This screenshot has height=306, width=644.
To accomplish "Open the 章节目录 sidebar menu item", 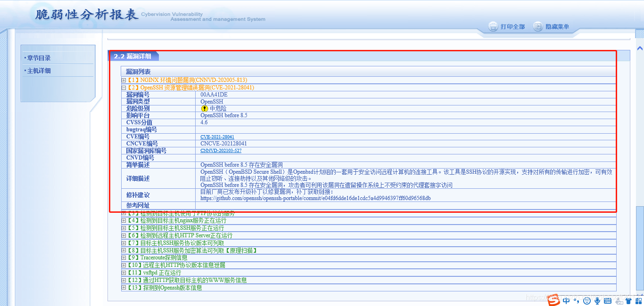I will 39,58.
